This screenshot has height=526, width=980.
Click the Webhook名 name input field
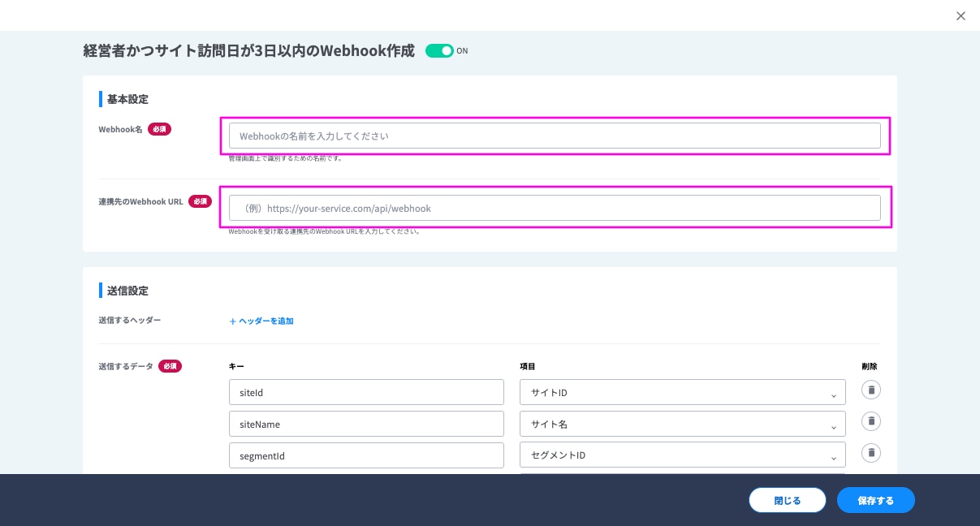click(x=555, y=136)
